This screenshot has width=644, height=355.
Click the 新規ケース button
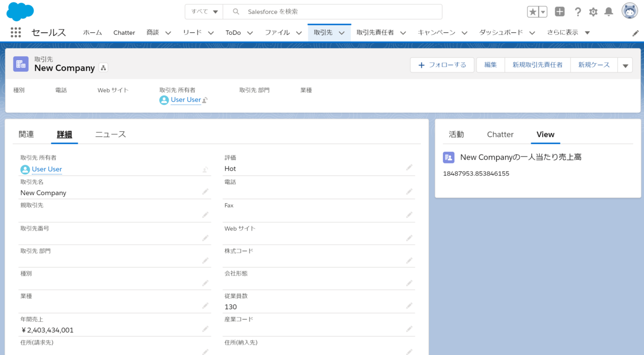[594, 65]
